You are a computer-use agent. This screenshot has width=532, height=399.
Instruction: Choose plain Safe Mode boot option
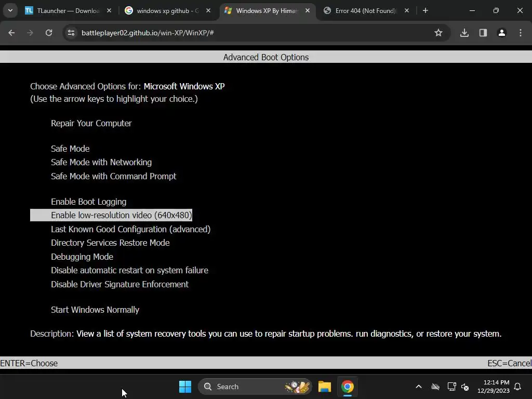point(70,149)
